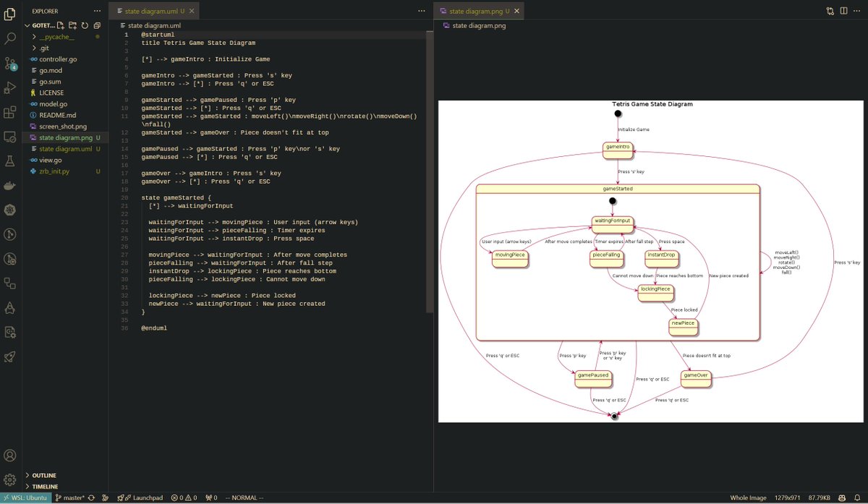The height and width of the screenshot is (504, 868).
Task: Open the Explorer view in activity bar
Action: [x=10, y=13]
